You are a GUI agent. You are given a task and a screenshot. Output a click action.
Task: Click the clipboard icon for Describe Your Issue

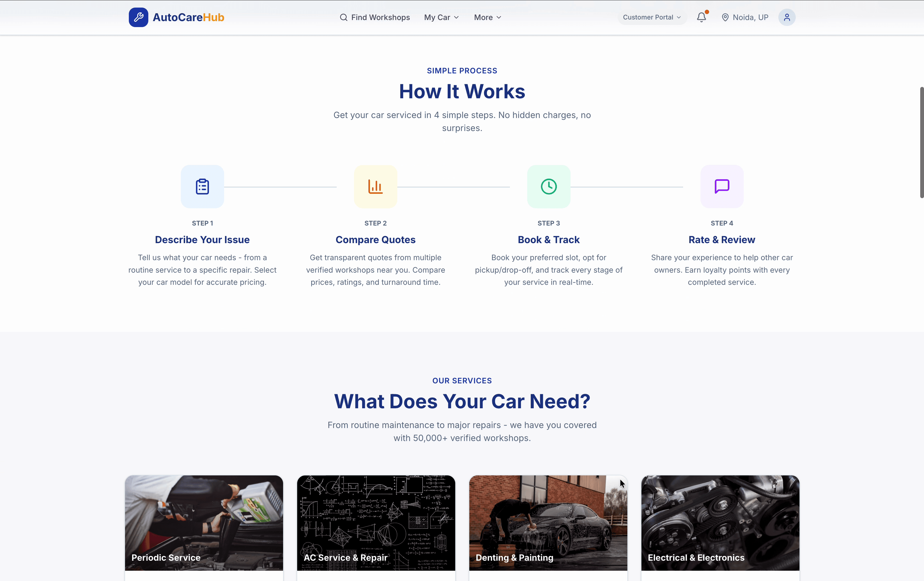202,187
